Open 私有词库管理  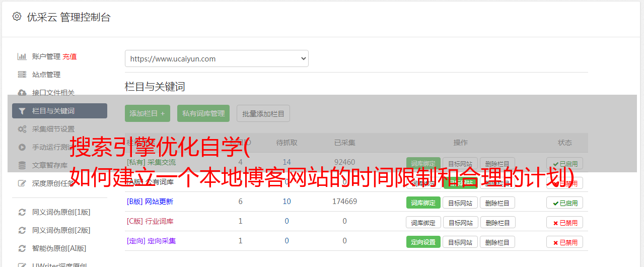click(x=203, y=113)
